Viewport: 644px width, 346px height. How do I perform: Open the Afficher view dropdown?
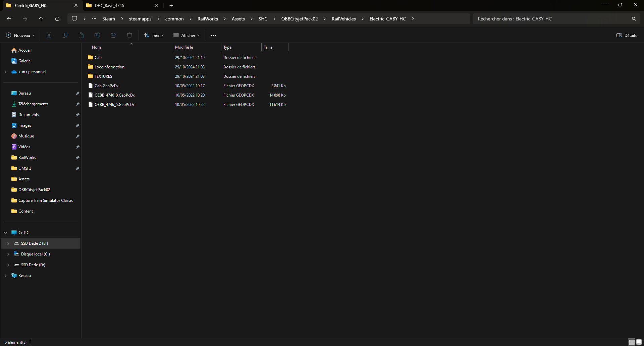[186, 35]
